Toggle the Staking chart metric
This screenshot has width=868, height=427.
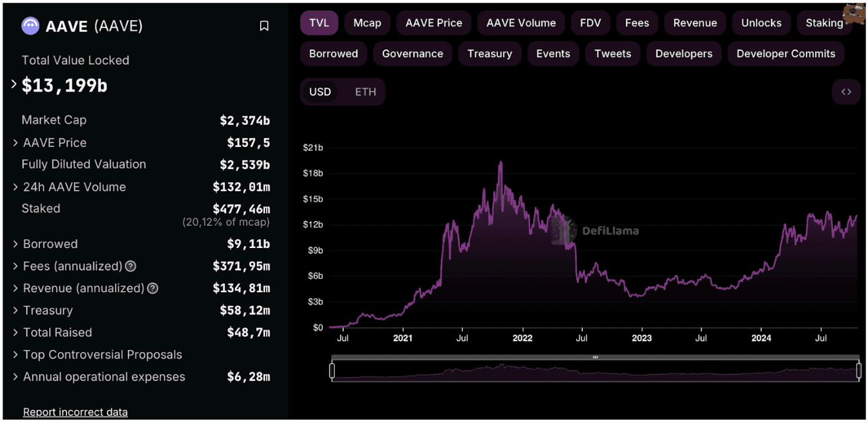[824, 23]
